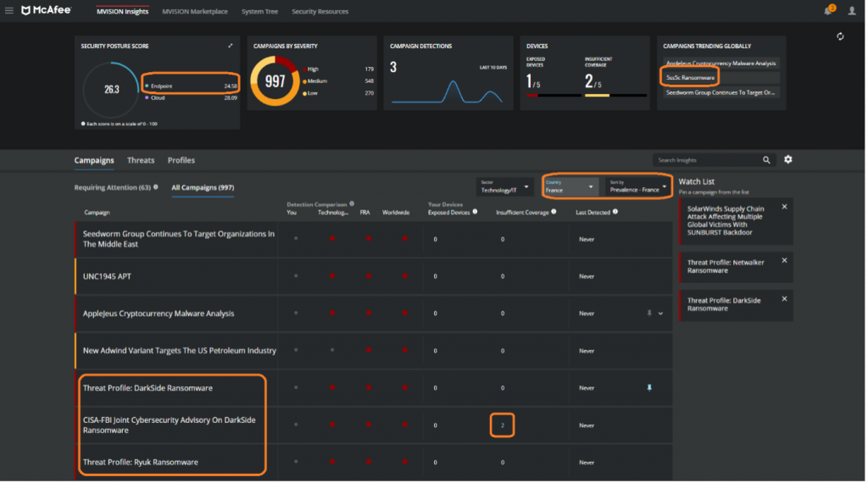Screen dimensions: 868x483
Task: Remove DarkSide Ransomware from Watch List
Action: (784, 299)
